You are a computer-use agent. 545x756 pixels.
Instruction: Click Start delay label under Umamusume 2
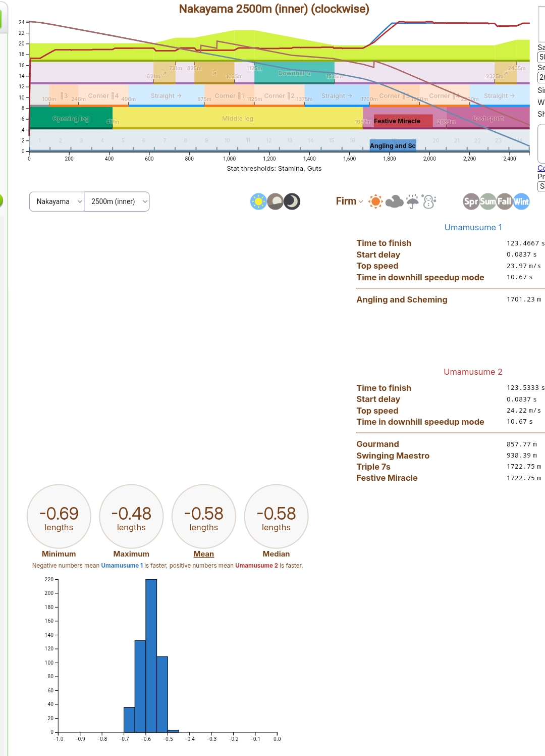378,399
